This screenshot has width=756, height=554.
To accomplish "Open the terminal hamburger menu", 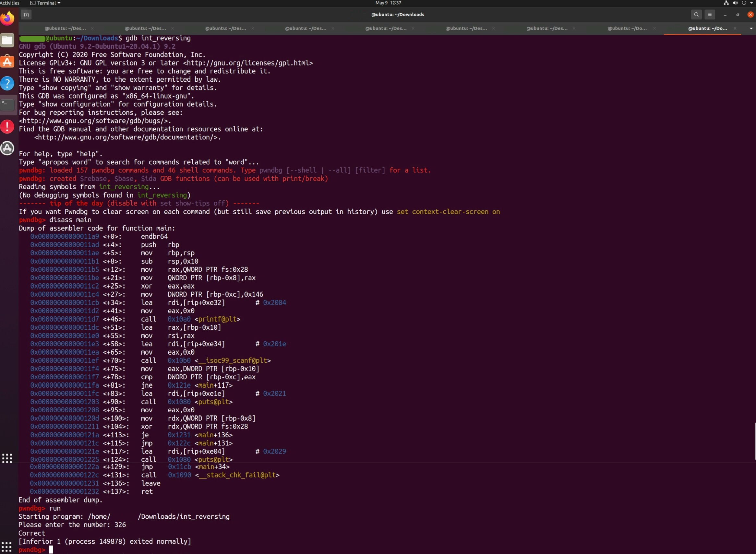I will 710,14.
